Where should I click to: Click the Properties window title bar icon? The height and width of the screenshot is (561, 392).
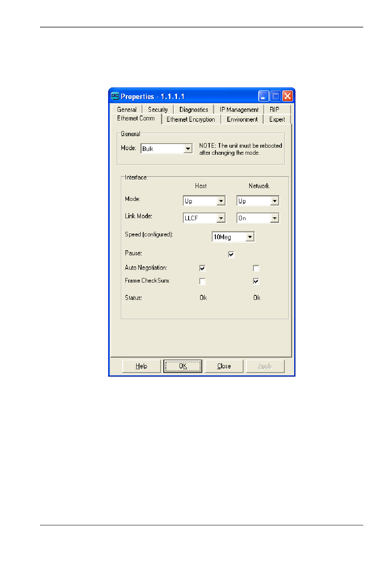(x=115, y=96)
